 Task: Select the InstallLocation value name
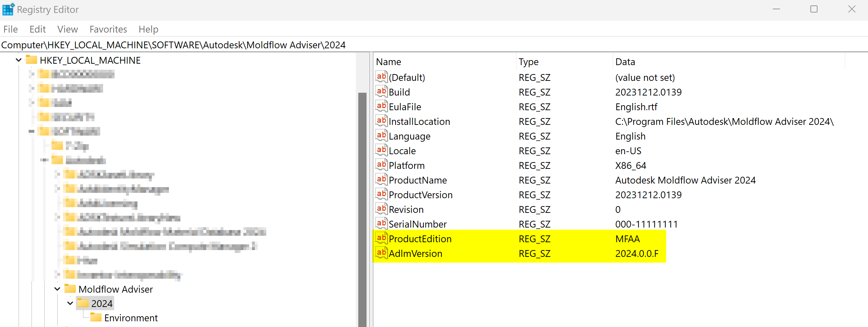pyautogui.click(x=420, y=121)
